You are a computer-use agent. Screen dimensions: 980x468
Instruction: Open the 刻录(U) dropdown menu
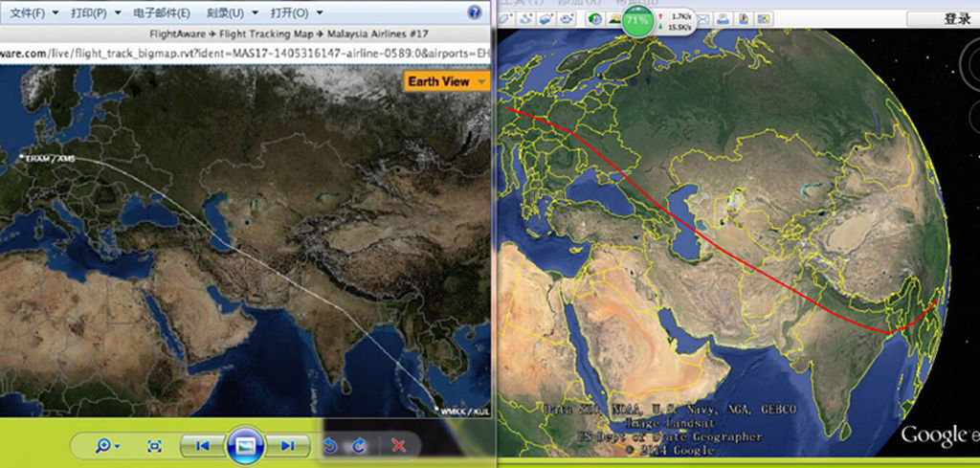tap(232, 13)
